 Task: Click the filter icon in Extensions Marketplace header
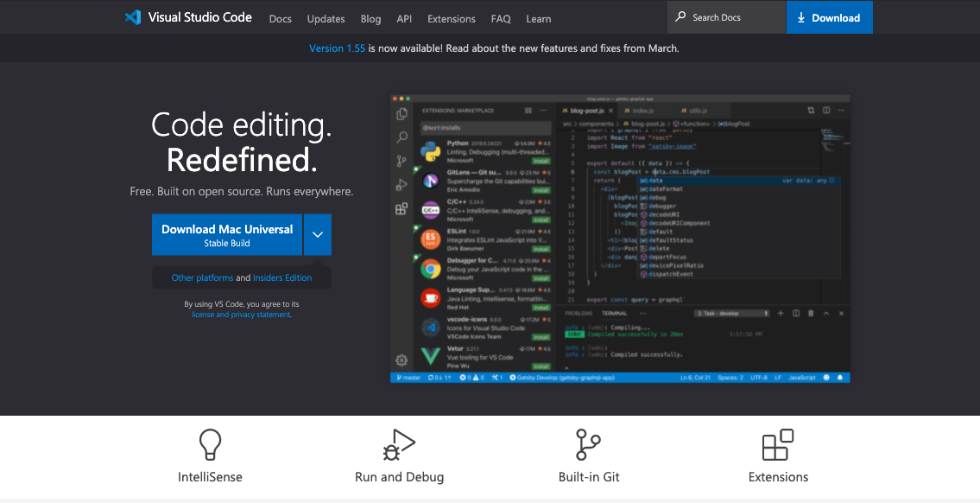pos(528,110)
